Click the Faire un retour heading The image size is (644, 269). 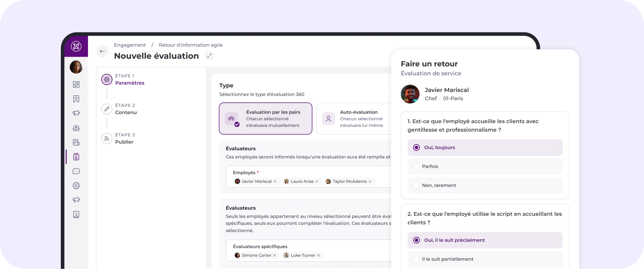(x=429, y=64)
